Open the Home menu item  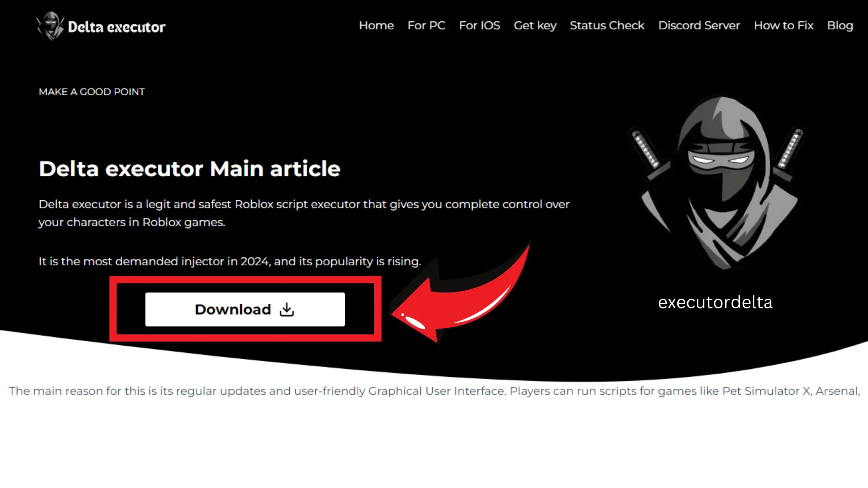tap(376, 25)
